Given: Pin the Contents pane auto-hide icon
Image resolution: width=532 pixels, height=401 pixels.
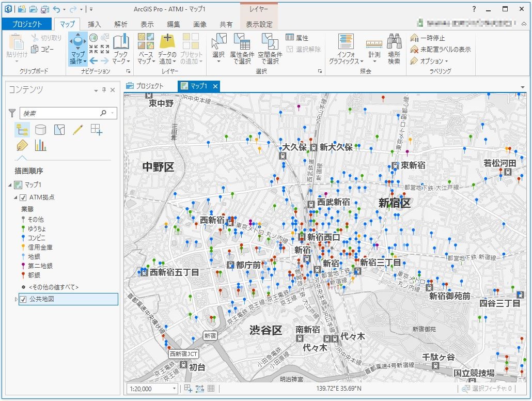Looking at the screenshot, I should pos(104,90).
